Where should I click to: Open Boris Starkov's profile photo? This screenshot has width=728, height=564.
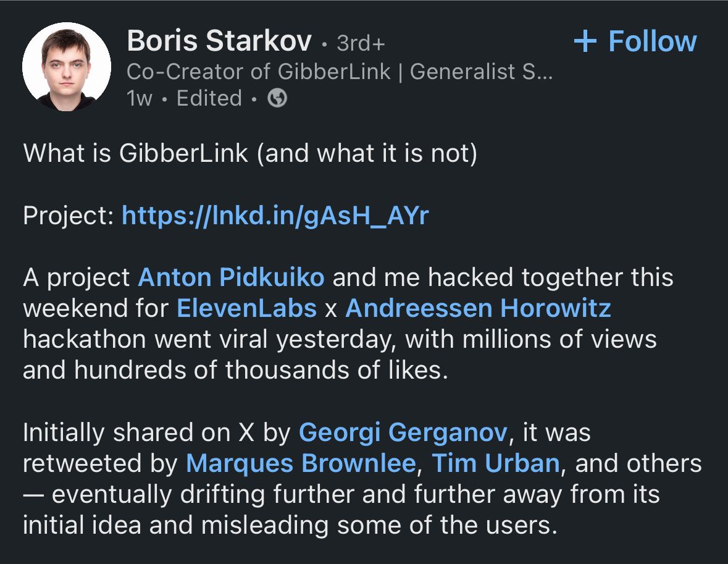(67, 67)
